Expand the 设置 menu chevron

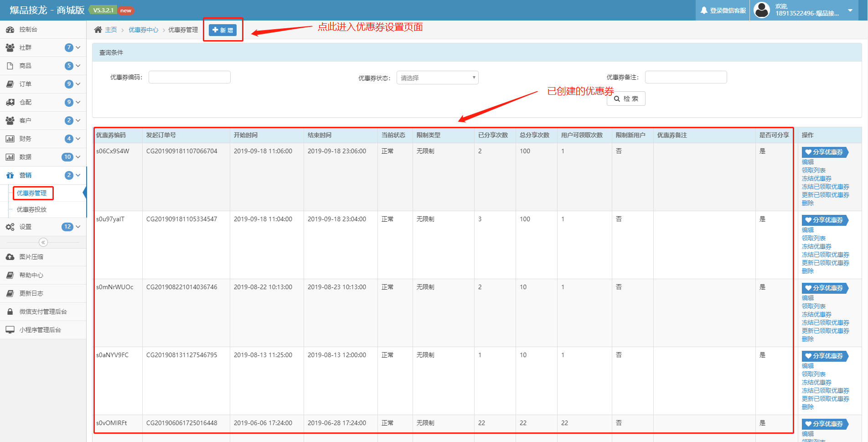coord(78,227)
